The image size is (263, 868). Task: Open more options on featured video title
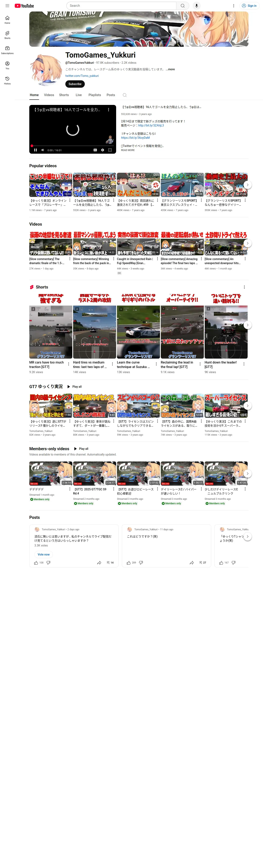click(x=108, y=109)
